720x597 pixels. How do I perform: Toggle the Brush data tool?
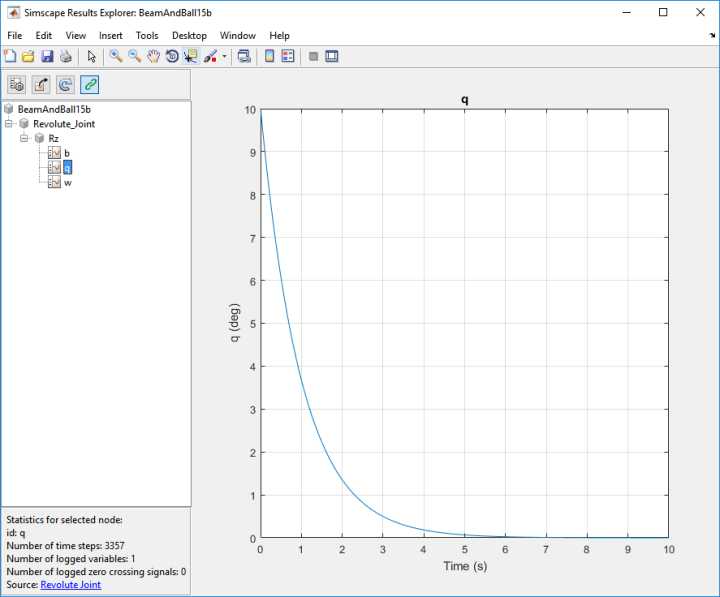pos(210,56)
